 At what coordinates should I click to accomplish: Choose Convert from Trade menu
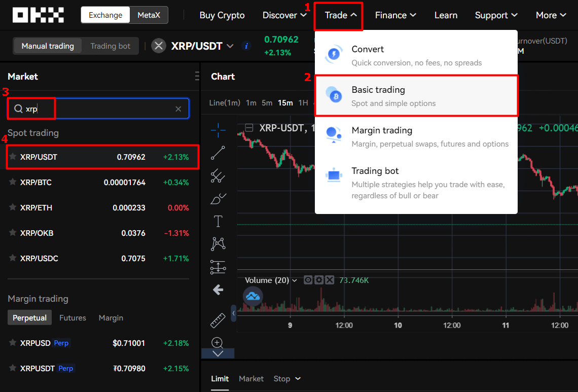tap(416, 55)
